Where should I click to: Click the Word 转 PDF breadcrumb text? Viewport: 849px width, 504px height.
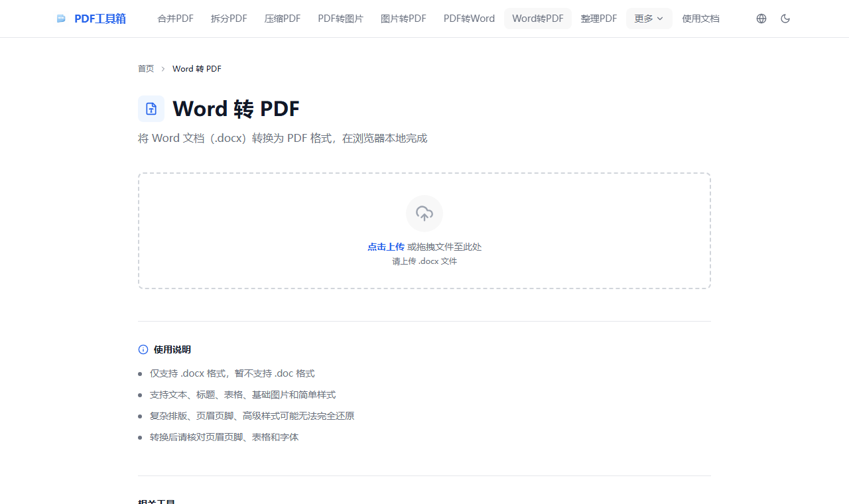197,69
